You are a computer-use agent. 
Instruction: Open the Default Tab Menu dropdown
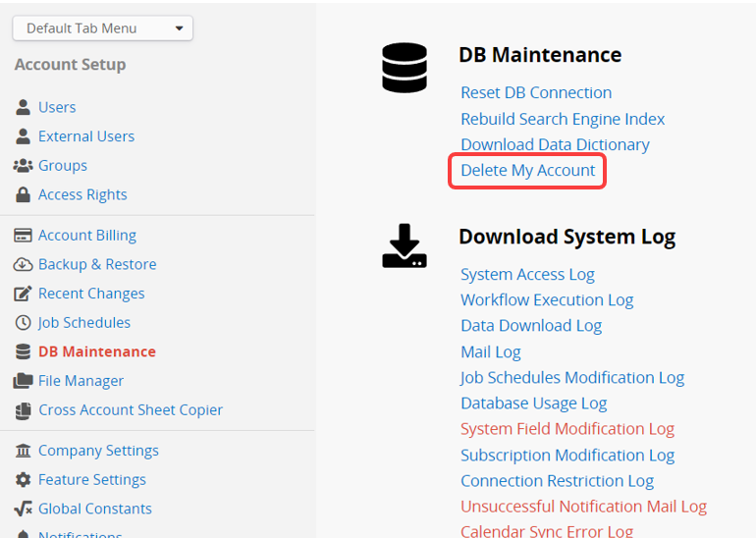click(x=102, y=28)
